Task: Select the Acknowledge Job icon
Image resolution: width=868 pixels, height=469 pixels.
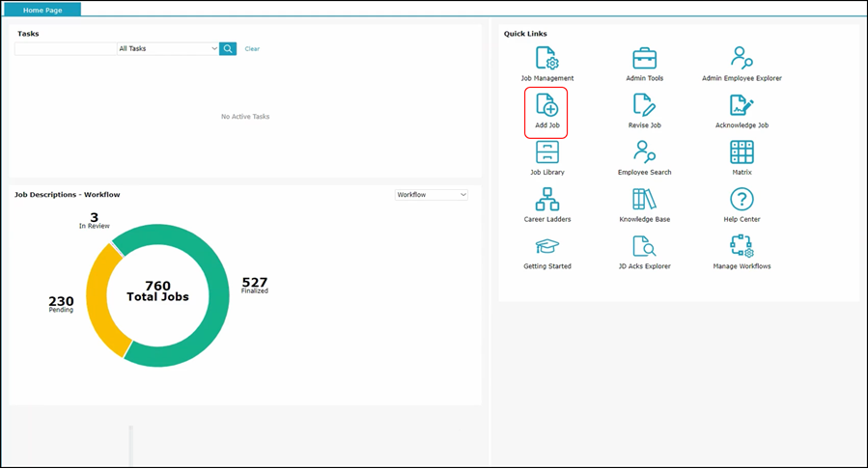Action: tap(742, 105)
